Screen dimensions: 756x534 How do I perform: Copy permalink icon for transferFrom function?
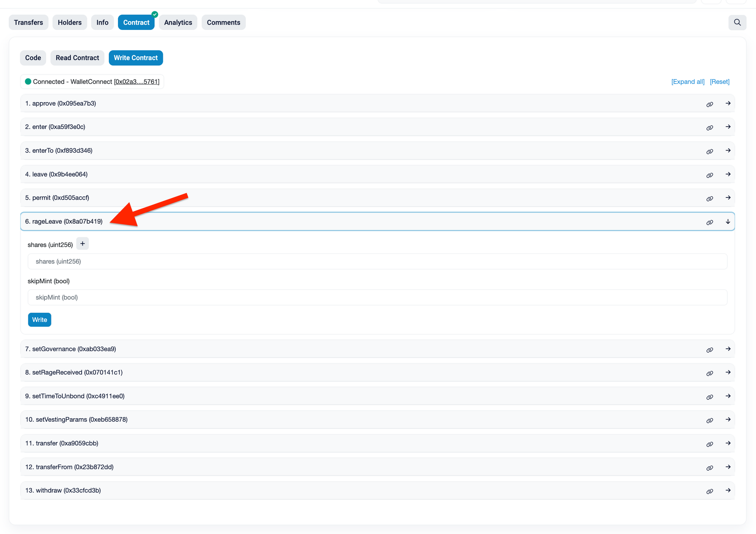click(710, 468)
